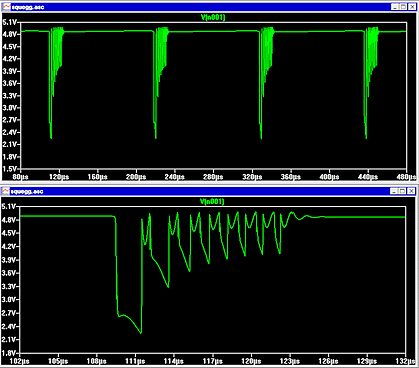Click the 117µs time axis label in bottom plot
Image resolution: width=419 pixels, height=368 pixels.
pyautogui.click(x=213, y=361)
